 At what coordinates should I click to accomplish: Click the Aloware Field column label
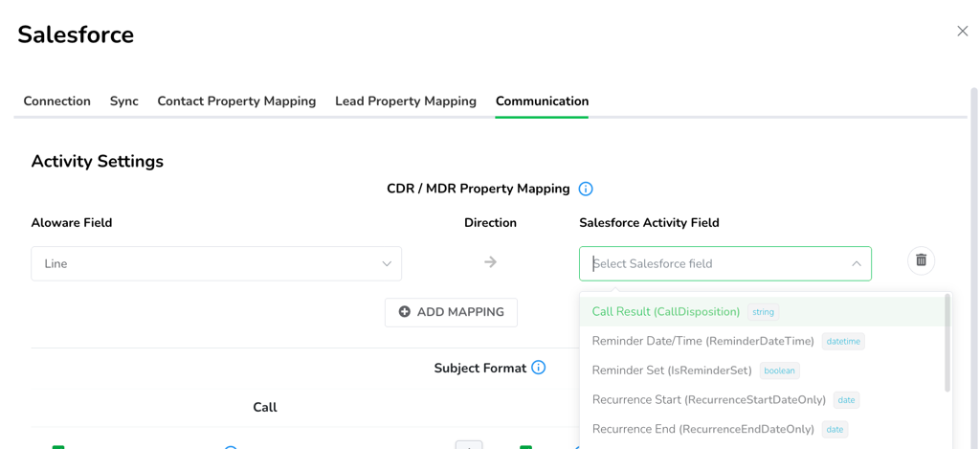click(72, 223)
